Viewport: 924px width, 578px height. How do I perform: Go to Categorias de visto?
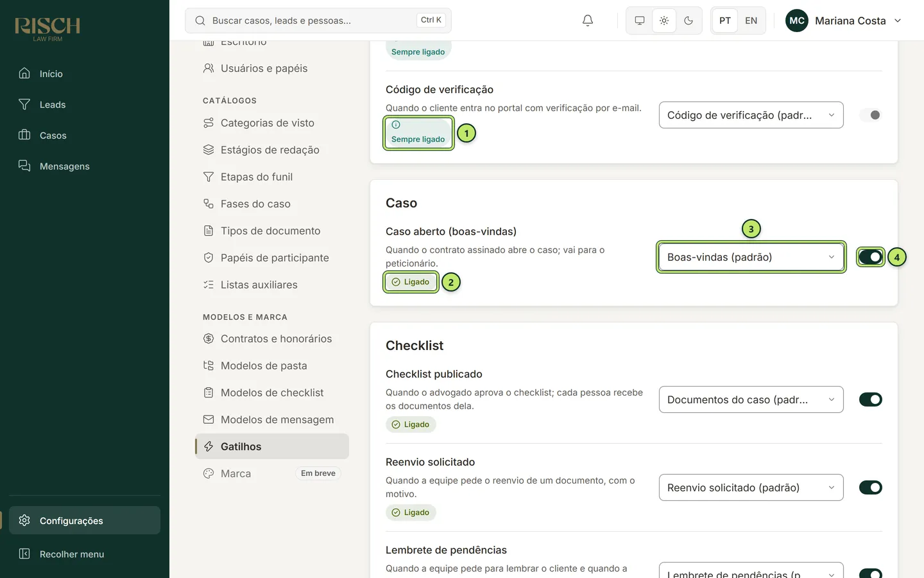click(x=272, y=123)
